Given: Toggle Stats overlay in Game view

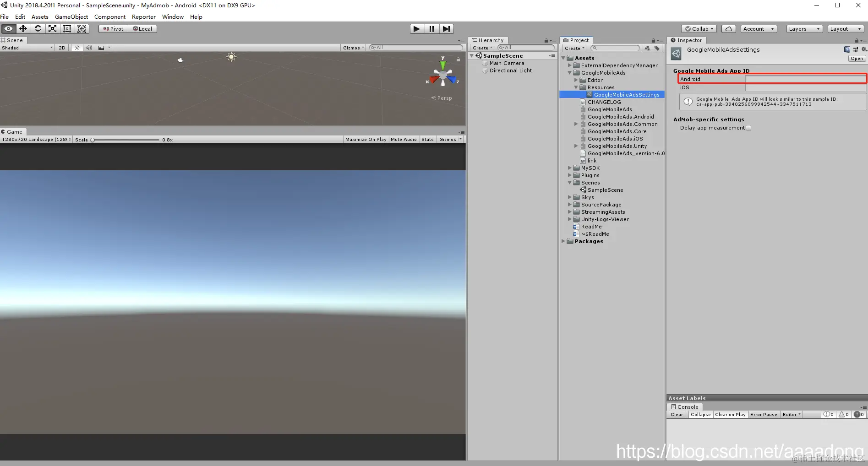Looking at the screenshot, I should pos(427,140).
